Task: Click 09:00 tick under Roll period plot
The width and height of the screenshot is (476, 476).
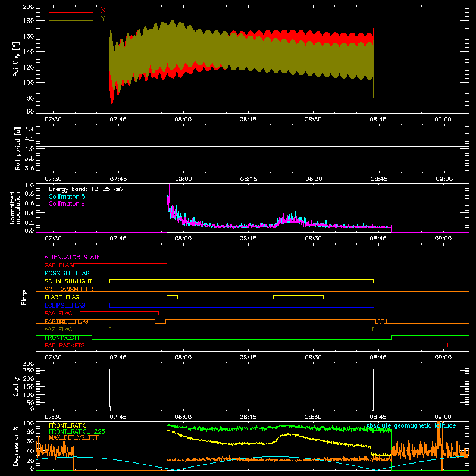Action: point(444,179)
